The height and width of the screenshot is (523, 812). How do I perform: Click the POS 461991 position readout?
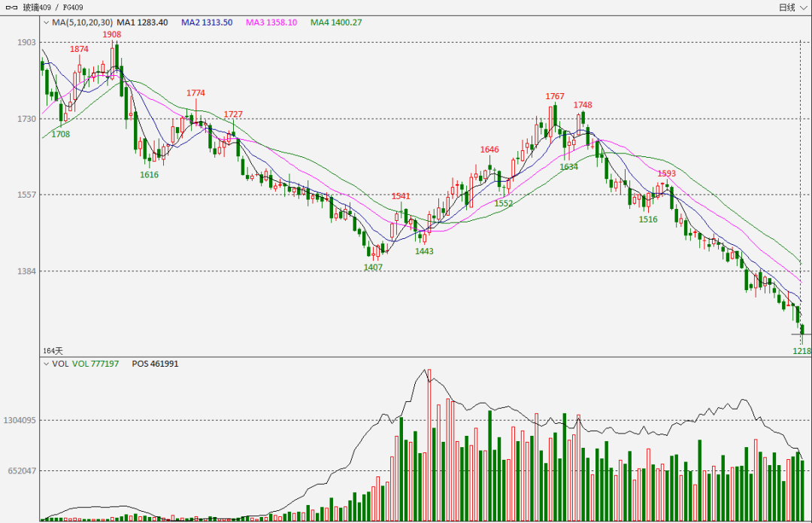155,364
